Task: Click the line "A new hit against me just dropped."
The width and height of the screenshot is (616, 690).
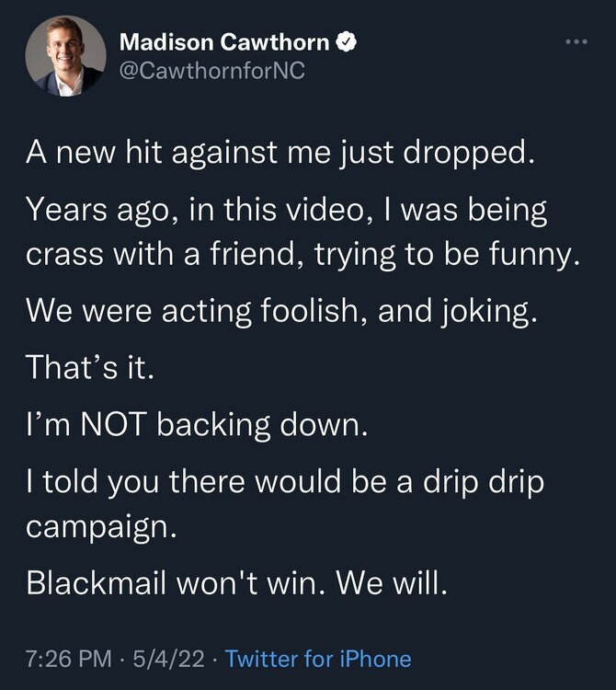Action: pos(278,152)
